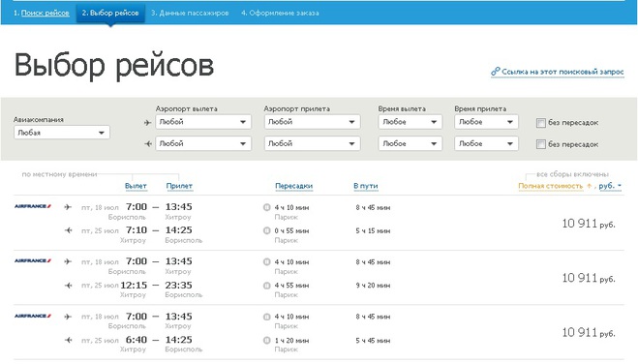Image resolution: width=638 pixels, height=364 pixels.
Task: Click the return plane icon for the 6:40 flight
Action: [68, 340]
